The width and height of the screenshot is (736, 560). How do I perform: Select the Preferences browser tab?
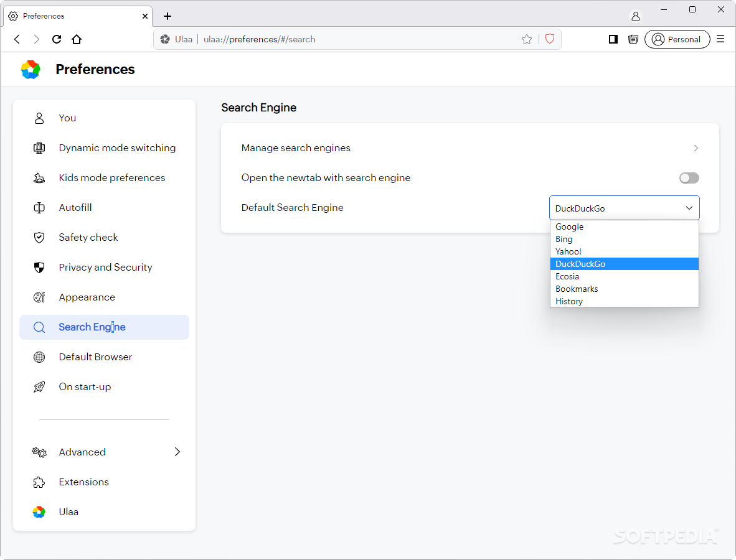click(78, 16)
